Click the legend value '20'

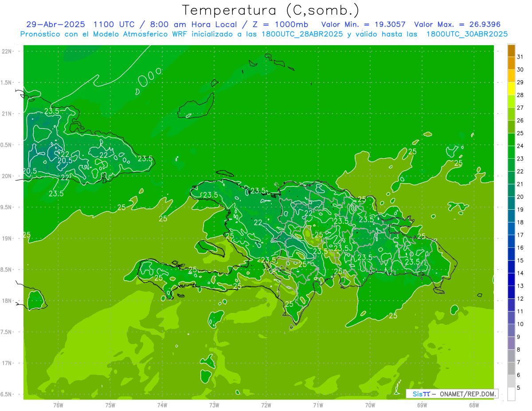(520, 197)
